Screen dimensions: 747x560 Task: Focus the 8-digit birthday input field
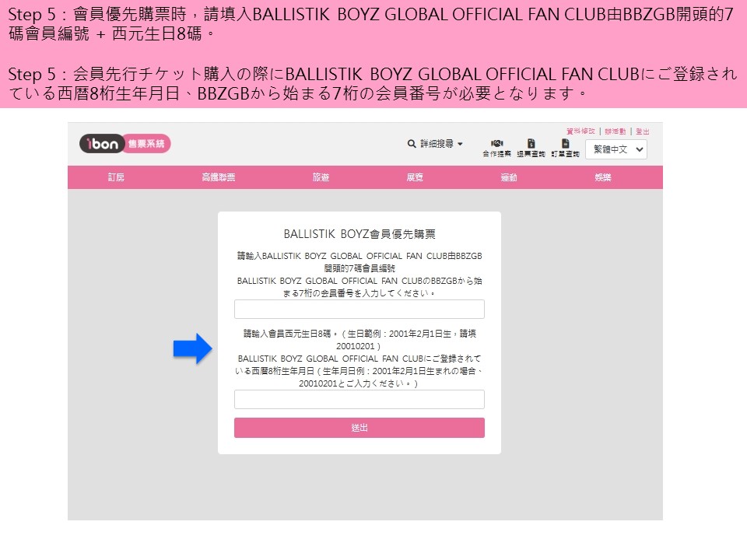click(359, 400)
